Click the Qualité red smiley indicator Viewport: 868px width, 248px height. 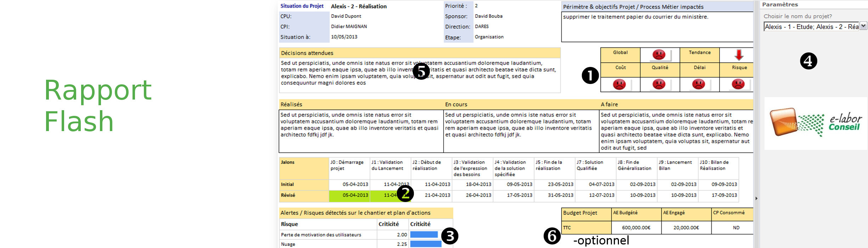click(x=659, y=84)
